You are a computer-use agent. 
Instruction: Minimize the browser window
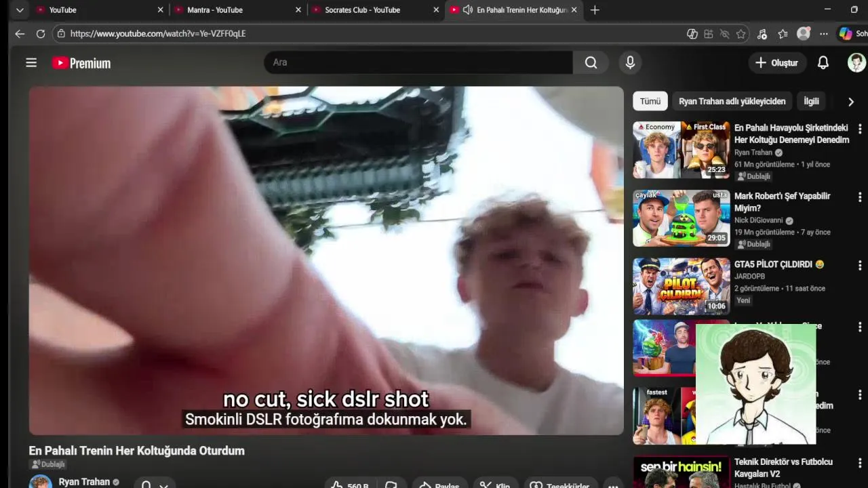click(827, 9)
